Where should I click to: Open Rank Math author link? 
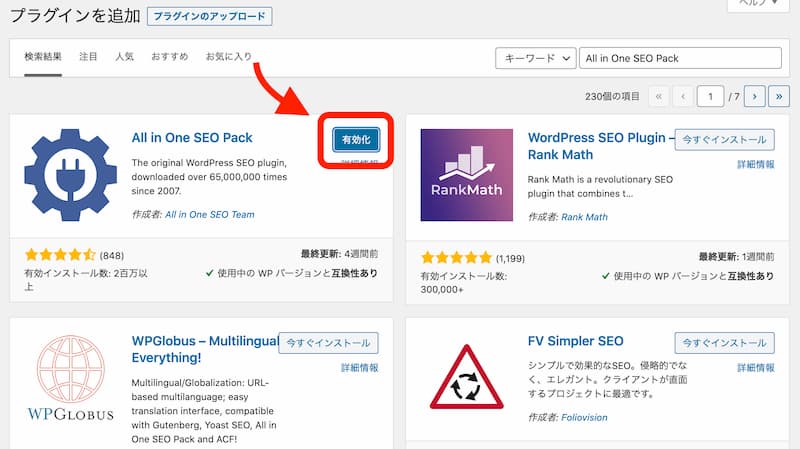(x=584, y=217)
